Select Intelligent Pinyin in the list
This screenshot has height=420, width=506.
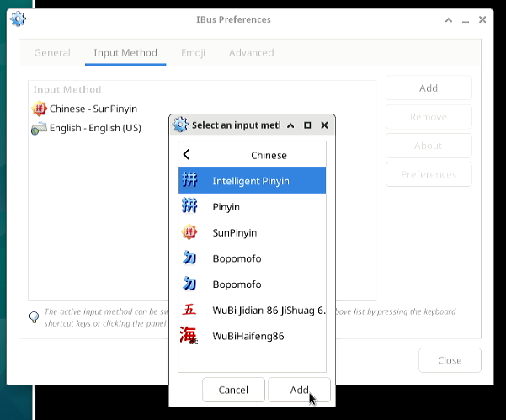[x=252, y=181]
